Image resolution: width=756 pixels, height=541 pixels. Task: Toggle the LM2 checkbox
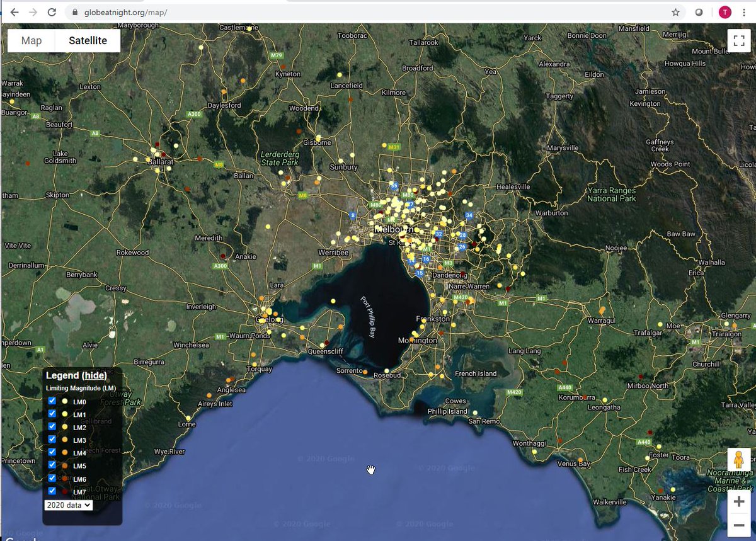pos(52,426)
